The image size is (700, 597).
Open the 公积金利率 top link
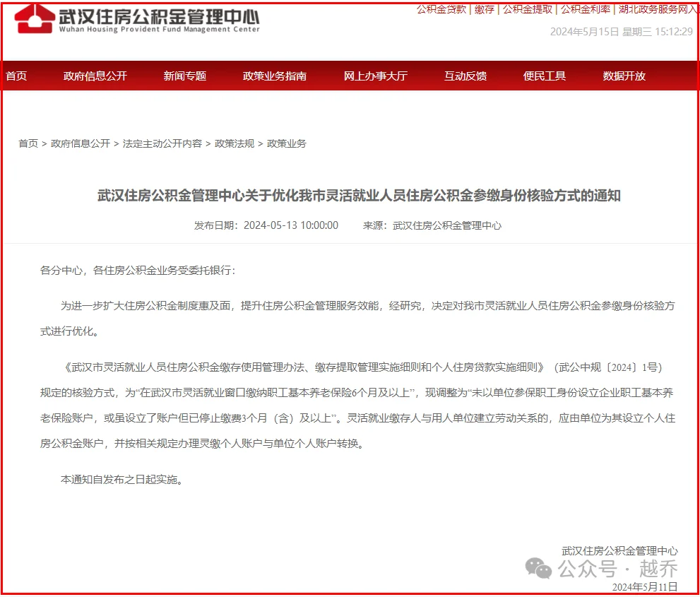(x=586, y=9)
